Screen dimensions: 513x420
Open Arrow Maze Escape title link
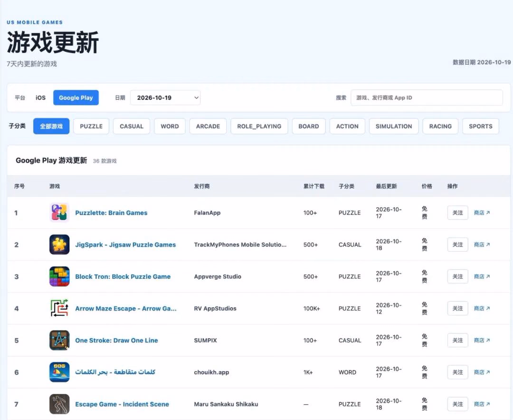125,308
